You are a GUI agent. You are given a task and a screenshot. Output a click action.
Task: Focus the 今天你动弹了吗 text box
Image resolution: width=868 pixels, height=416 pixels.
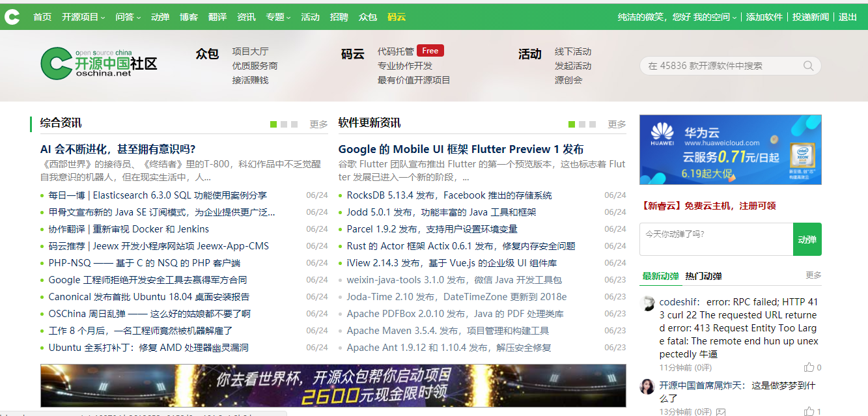(x=716, y=239)
